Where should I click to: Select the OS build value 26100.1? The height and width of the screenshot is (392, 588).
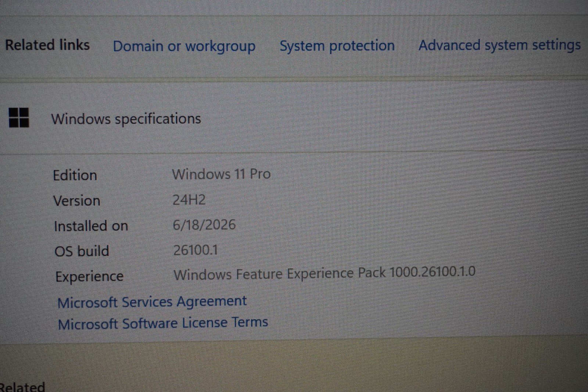coord(196,250)
